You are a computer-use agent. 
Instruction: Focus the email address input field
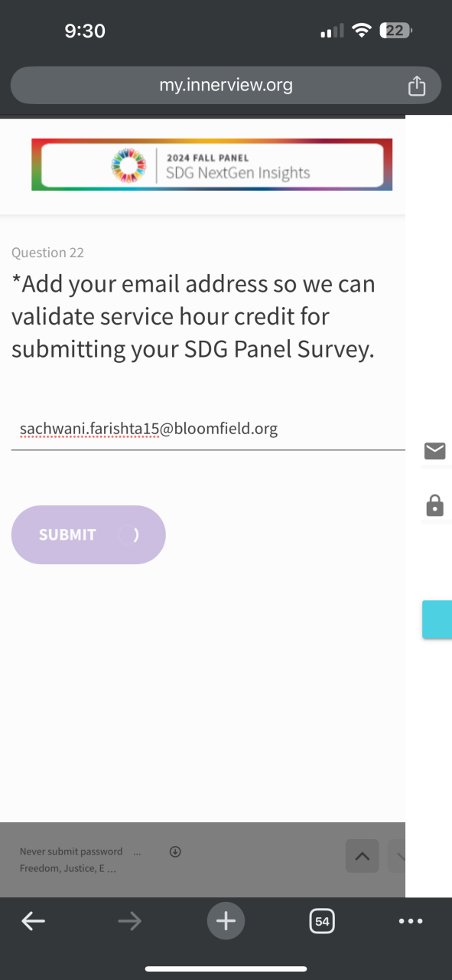[x=208, y=430]
